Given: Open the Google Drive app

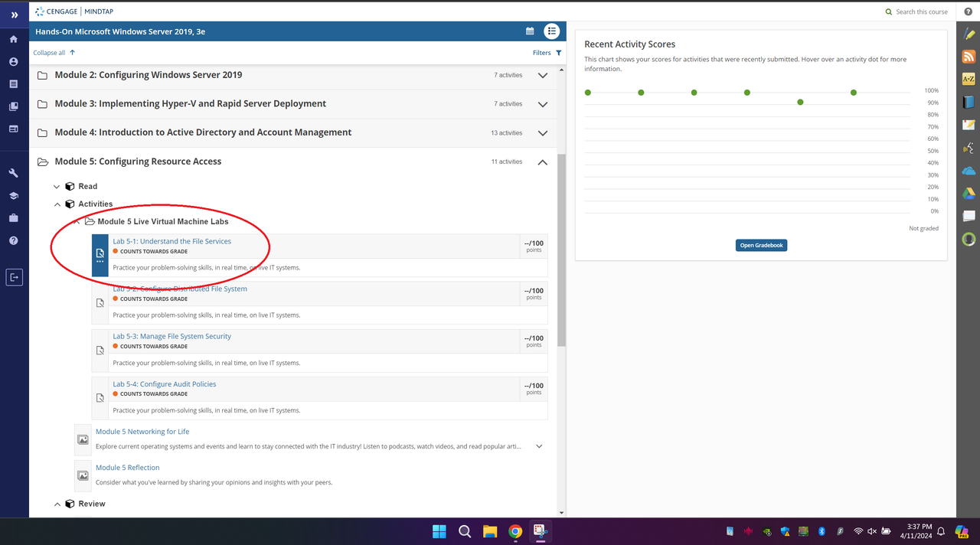Looking at the screenshot, I should (x=969, y=194).
